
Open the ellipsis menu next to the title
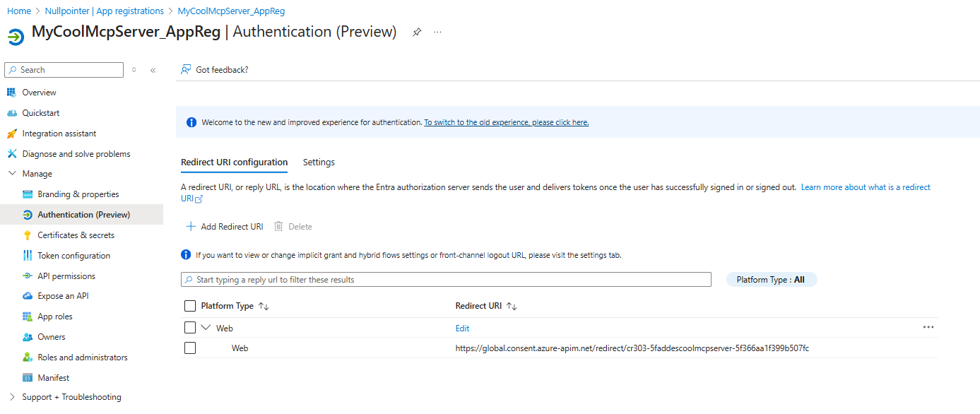point(438,32)
